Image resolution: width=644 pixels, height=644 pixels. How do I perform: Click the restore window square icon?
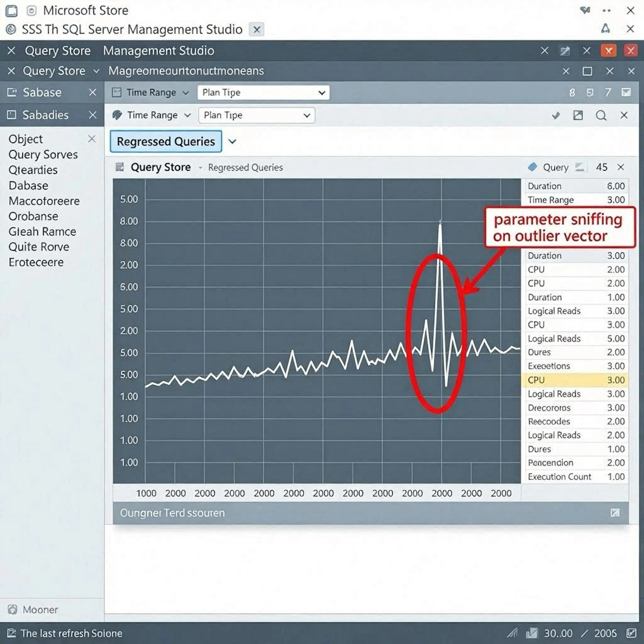(587, 71)
